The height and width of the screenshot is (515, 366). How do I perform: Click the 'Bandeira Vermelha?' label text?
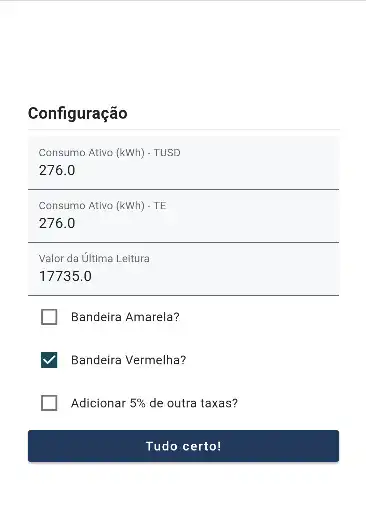129,360
